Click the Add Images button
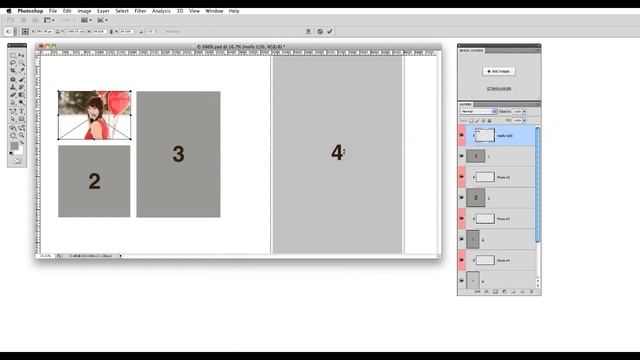640x360 pixels. [x=499, y=71]
